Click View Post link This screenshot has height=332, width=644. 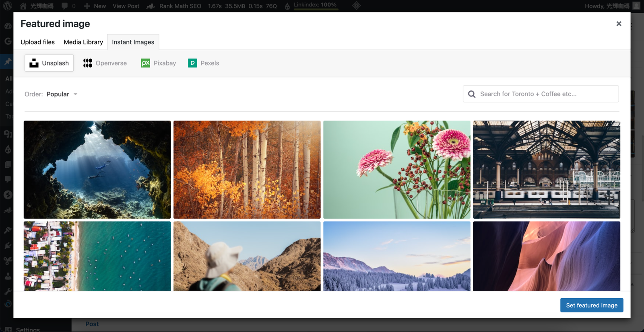126,6
